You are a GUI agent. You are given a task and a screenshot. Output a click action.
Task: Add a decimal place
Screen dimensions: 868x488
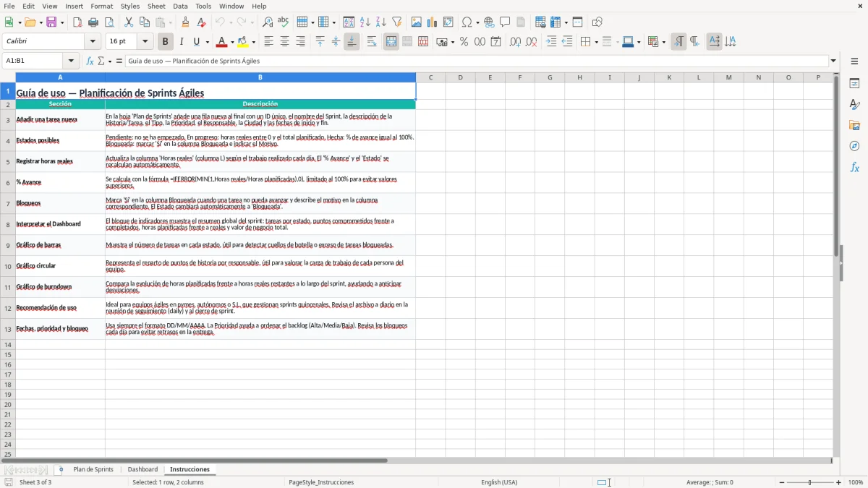pos(515,42)
